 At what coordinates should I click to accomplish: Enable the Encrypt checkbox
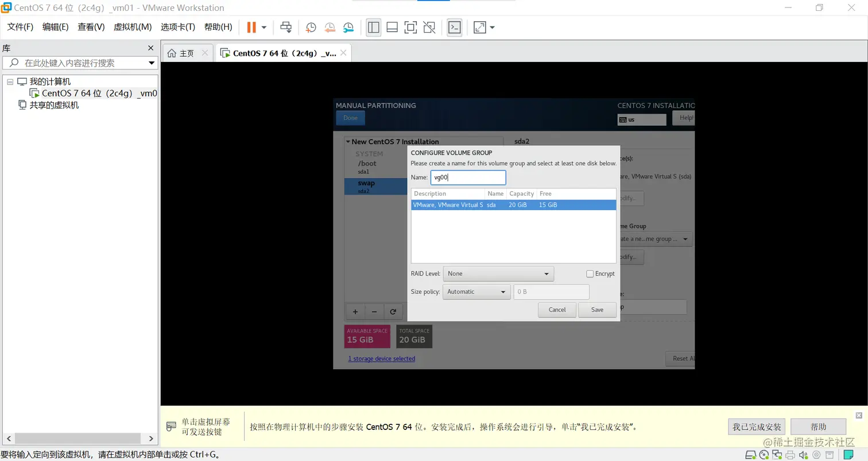click(590, 274)
